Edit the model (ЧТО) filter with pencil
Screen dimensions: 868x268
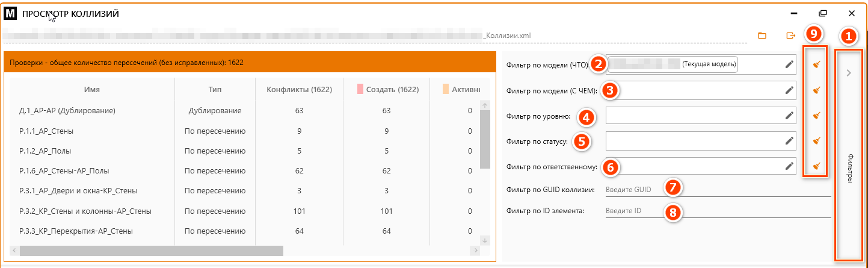tap(789, 64)
